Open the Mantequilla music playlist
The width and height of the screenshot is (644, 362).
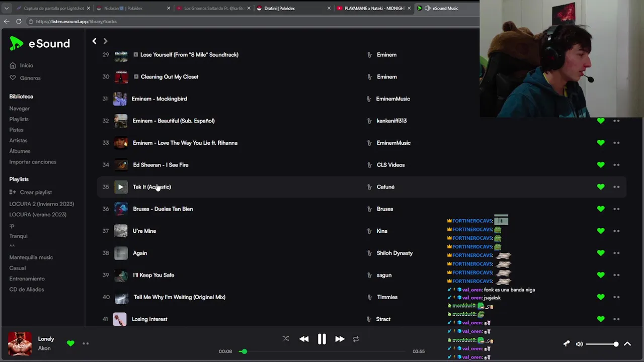point(31,257)
